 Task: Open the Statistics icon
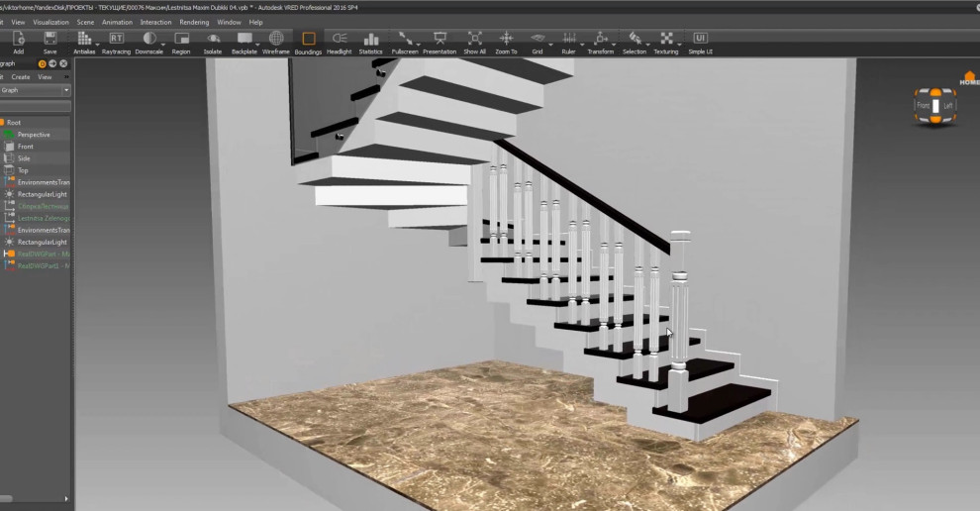tap(370, 40)
